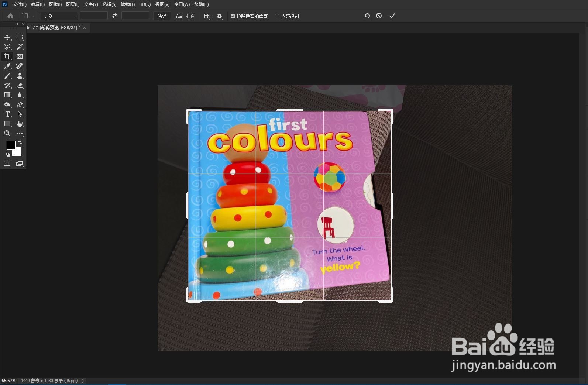The height and width of the screenshot is (385, 588).
Task: Select the Path Selection tool
Action: 20,114
